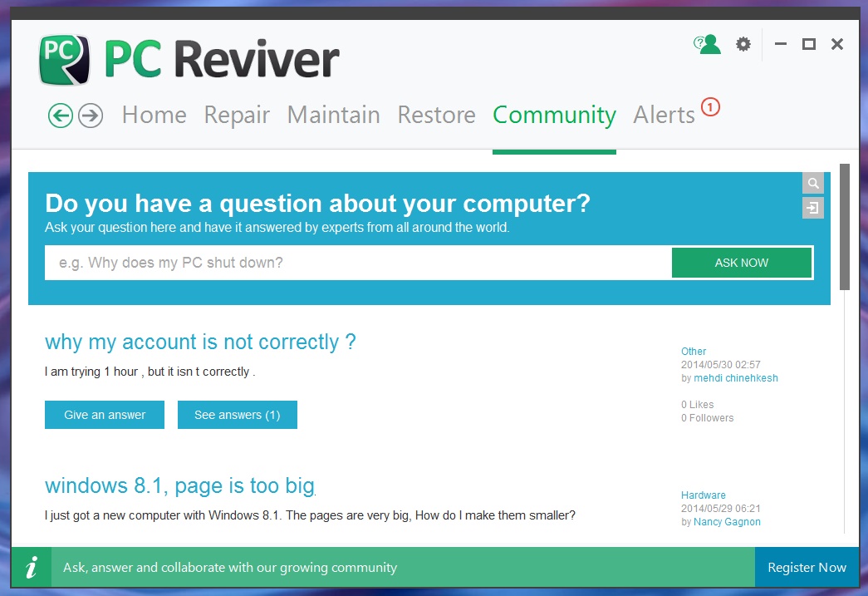This screenshot has width=868, height=596.
Task: Open settings via the gear icon
Action: (743, 44)
